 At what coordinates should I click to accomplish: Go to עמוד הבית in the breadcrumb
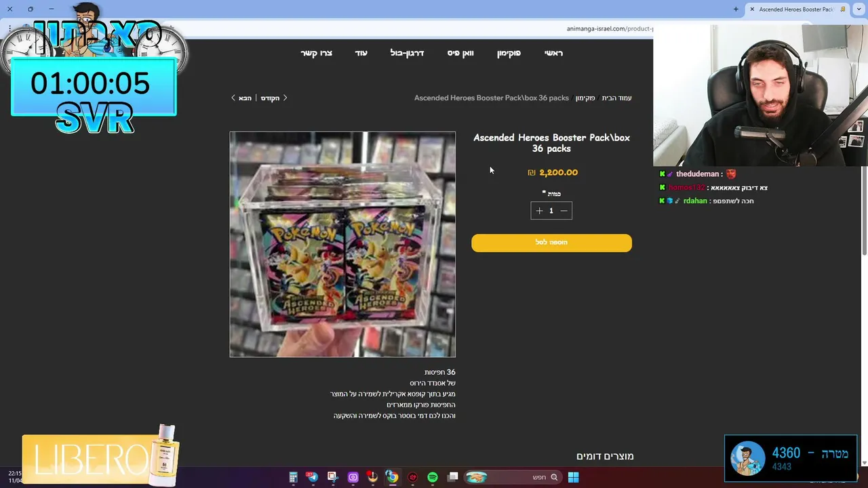[616, 98]
